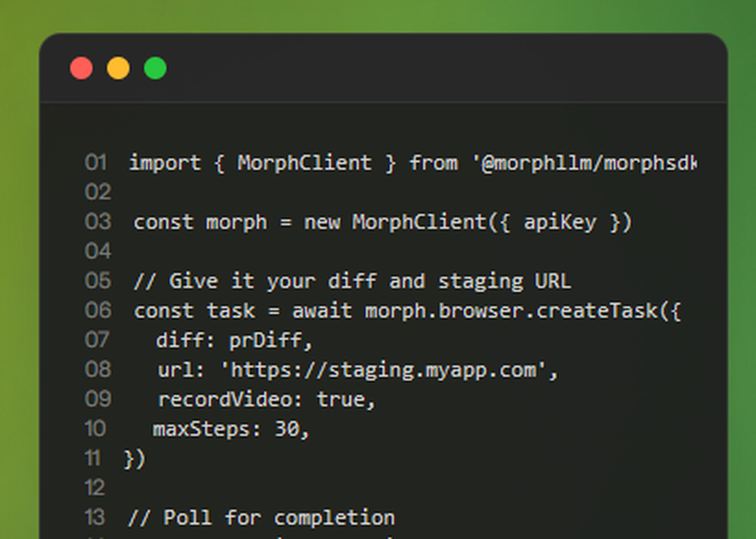This screenshot has height=539, width=756.
Task: Click the yellow minimize window dot
Action: [118, 69]
